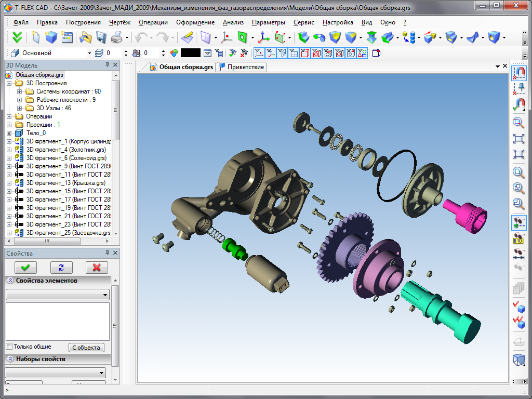Image resolution: width=532 pixels, height=399 pixels.
Task: Select '3D фрагмент_6 (Соленоид.grs)' in model tree
Action: (66, 158)
